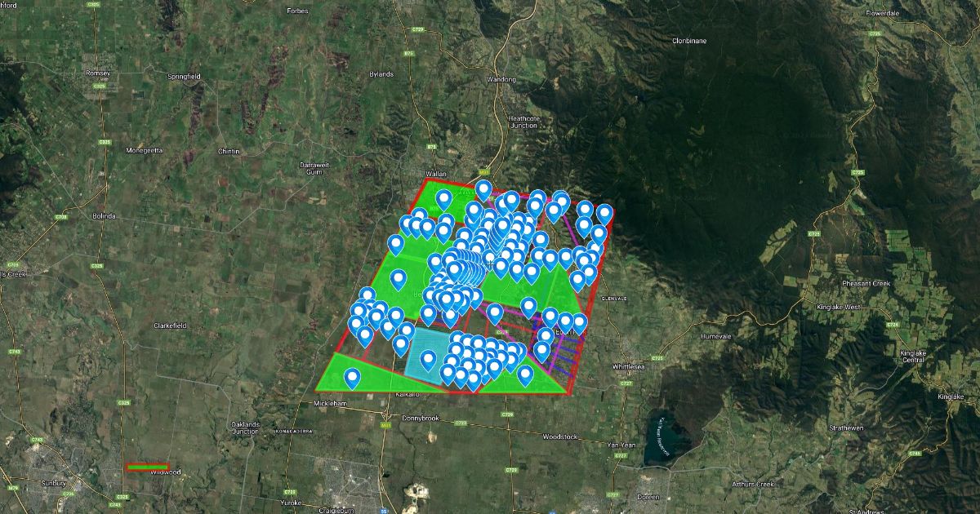Viewport: 980px width, 514px height.
Task: Click the Sunbury town label
Action: [x=53, y=483]
